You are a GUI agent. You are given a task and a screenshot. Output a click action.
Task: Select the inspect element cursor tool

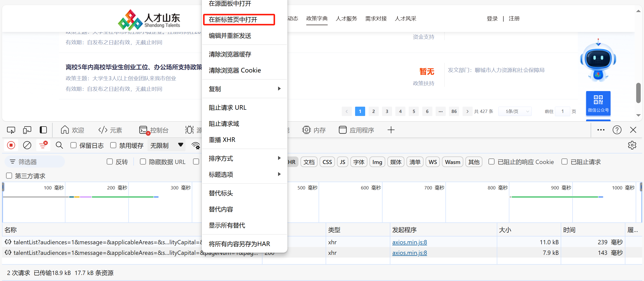click(11, 130)
